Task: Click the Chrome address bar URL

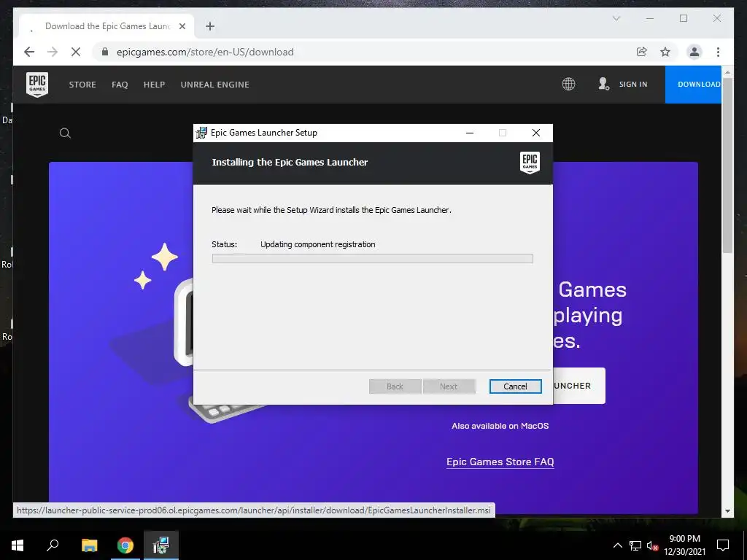Action: coord(205,52)
